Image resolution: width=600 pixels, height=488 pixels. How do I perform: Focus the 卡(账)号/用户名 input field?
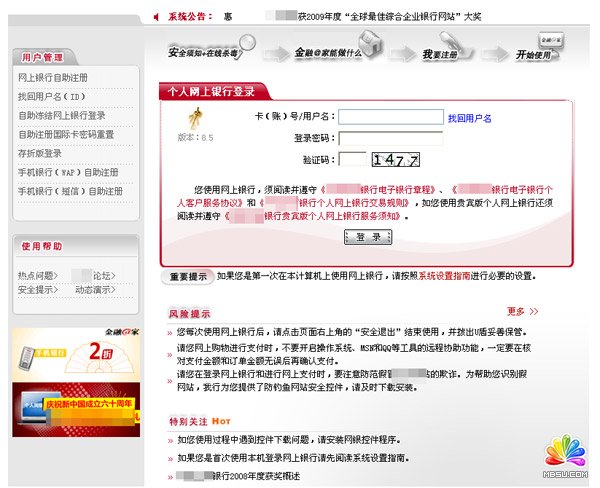pyautogui.click(x=391, y=117)
